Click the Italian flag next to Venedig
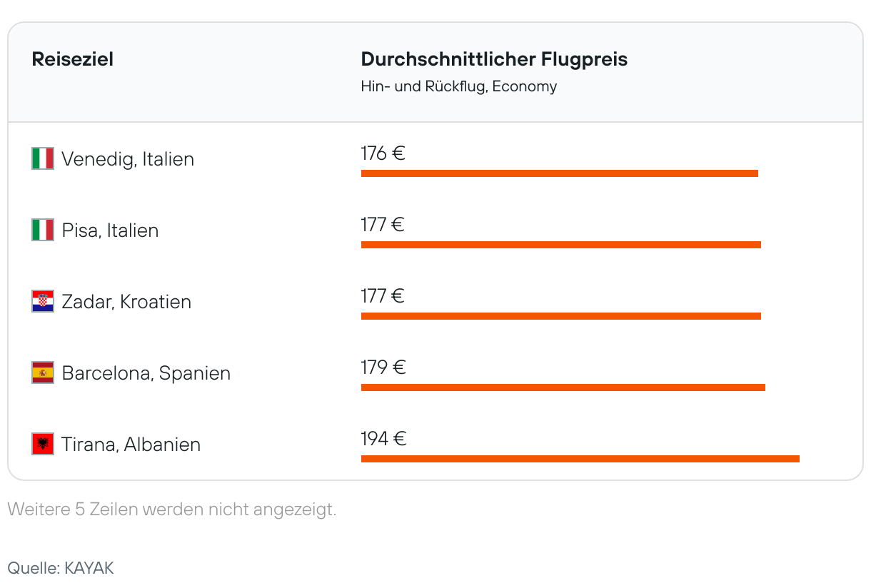This screenshot has width=871, height=588. pos(43,158)
